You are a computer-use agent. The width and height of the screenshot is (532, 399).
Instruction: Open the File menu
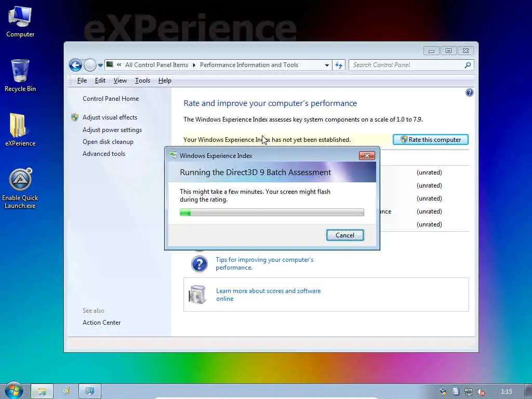coord(82,81)
